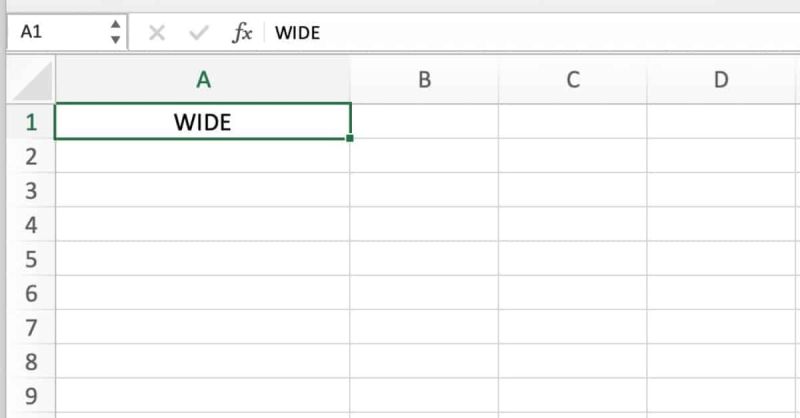Click the fill handle of cell A1

pos(349,138)
